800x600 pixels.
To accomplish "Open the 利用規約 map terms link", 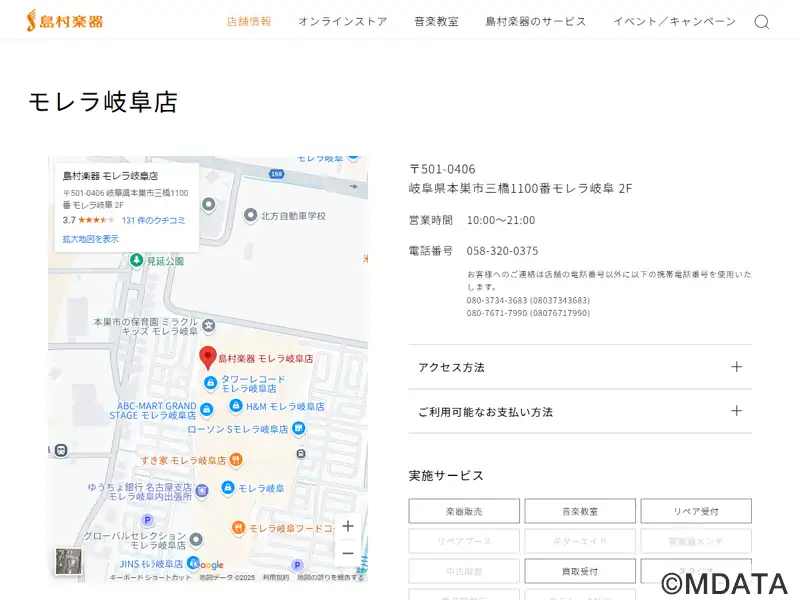I will click(276, 578).
